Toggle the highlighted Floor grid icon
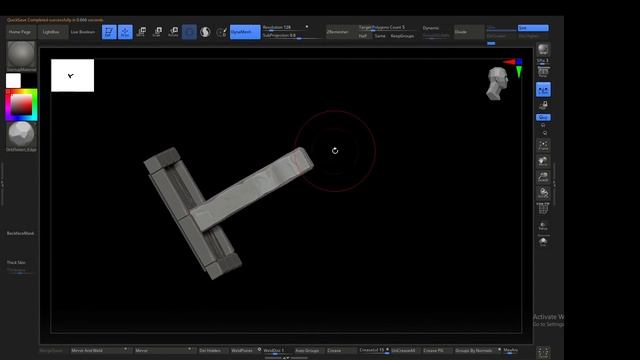Viewport: 640px width, 360px height. tap(543, 90)
